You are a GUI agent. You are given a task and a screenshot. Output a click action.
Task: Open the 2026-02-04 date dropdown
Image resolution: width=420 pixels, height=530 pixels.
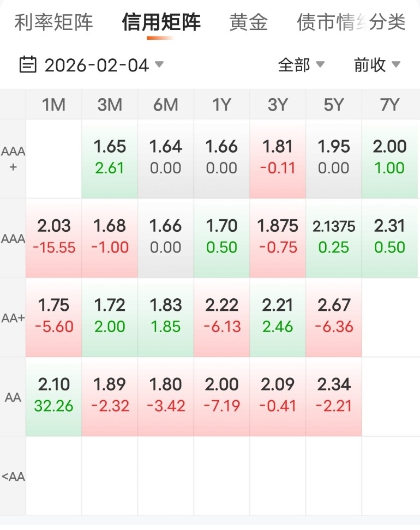pos(104,65)
